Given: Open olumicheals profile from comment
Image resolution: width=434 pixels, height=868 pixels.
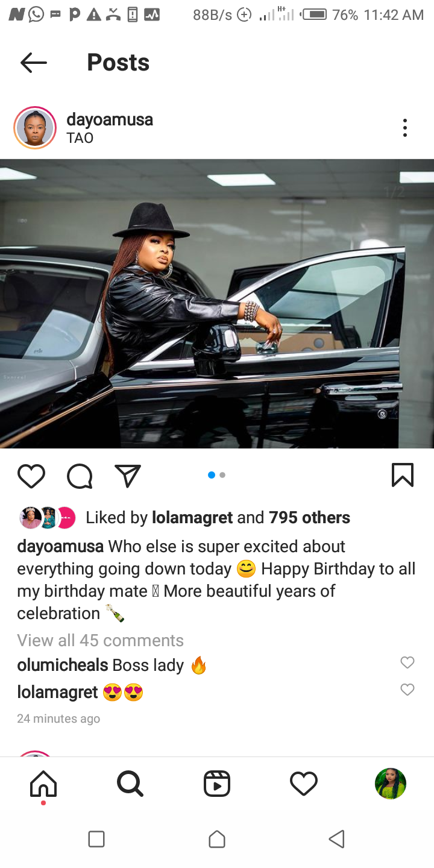Looking at the screenshot, I should [63, 665].
